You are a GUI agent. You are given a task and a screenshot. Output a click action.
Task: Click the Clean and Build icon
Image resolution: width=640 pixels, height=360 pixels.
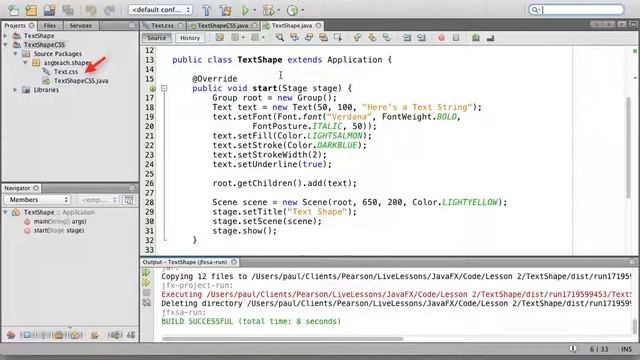click(x=225, y=10)
